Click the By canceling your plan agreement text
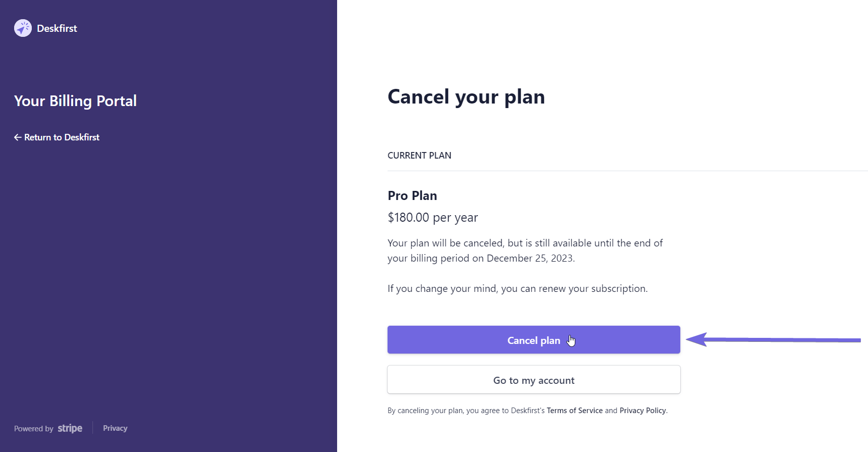 click(x=527, y=411)
